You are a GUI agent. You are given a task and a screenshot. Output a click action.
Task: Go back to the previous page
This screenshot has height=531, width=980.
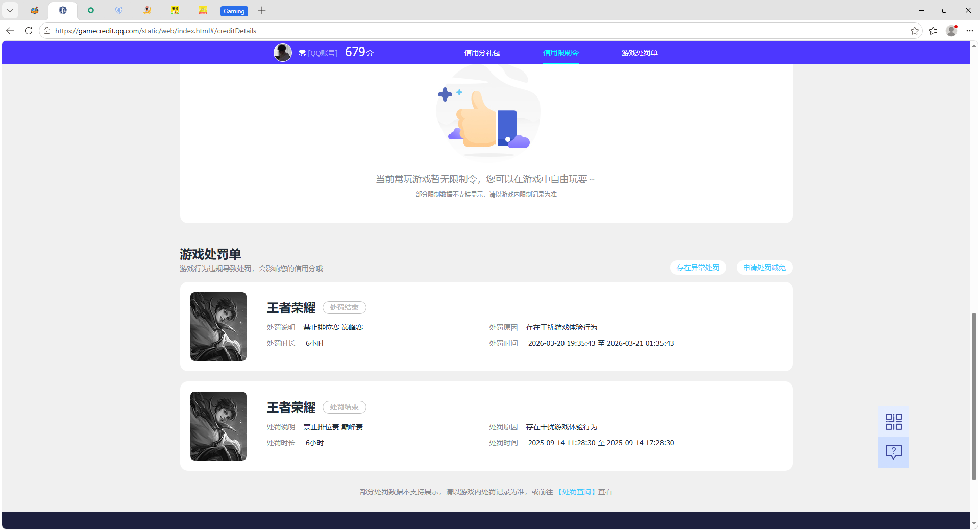coord(10,31)
